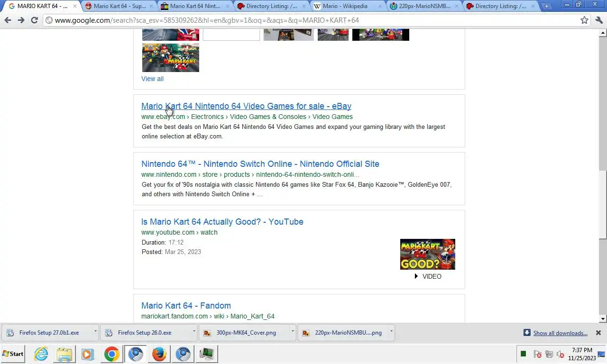607x364 pixels.
Task: Switch to Mario Kart 64 - Sup... tab
Action: click(120, 6)
